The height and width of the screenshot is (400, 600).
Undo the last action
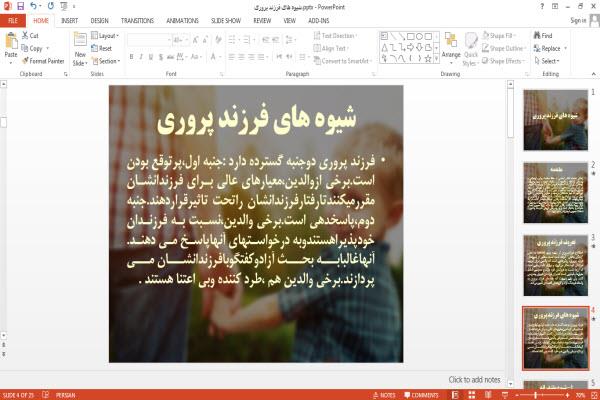click(34, 6)
